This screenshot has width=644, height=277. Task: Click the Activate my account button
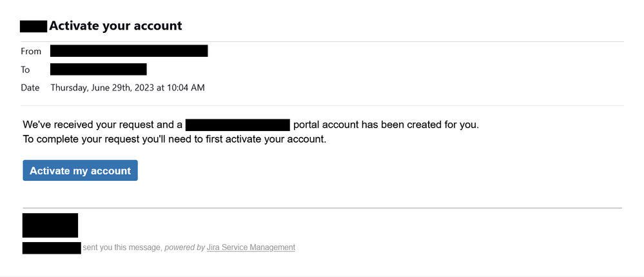pos(80,170)
